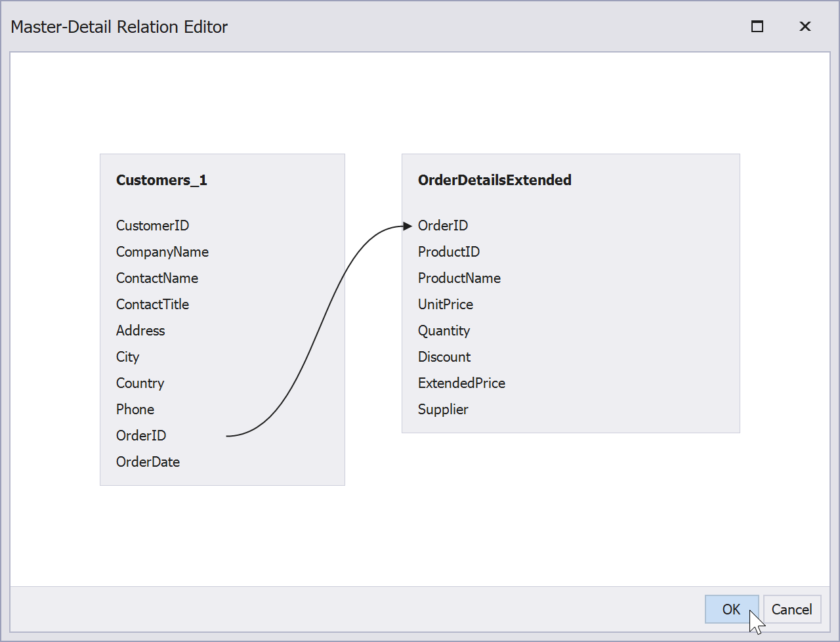Image resolution: width=840 pixels, height=642 pixels.
Task: Select the CompanyName field in Customers_1
Action: click(162, 251)
